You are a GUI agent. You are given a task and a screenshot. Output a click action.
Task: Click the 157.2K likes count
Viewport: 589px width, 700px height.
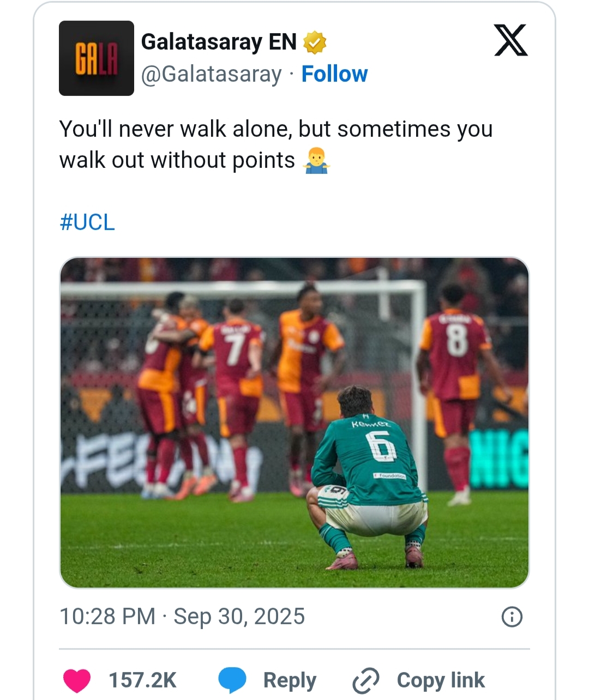click(x=142, y=680)
